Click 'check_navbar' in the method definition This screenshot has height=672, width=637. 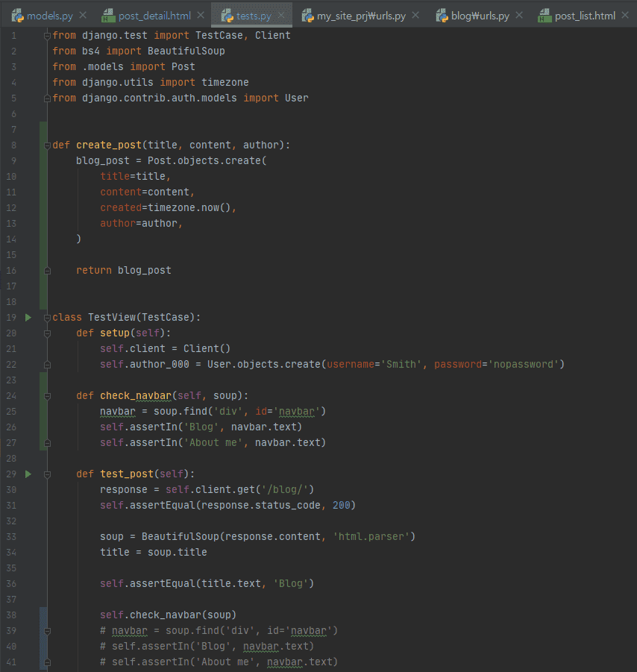(136, 395)
